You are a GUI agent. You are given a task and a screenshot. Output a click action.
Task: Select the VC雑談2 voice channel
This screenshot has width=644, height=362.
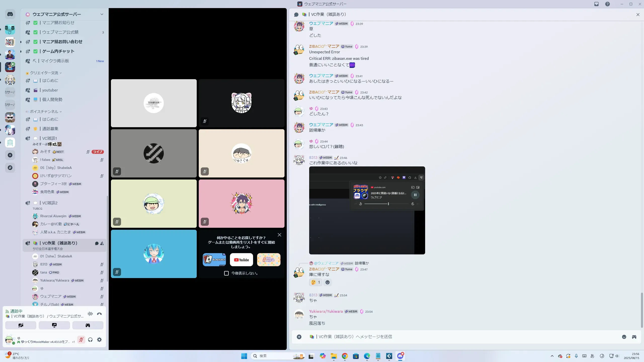50,203
